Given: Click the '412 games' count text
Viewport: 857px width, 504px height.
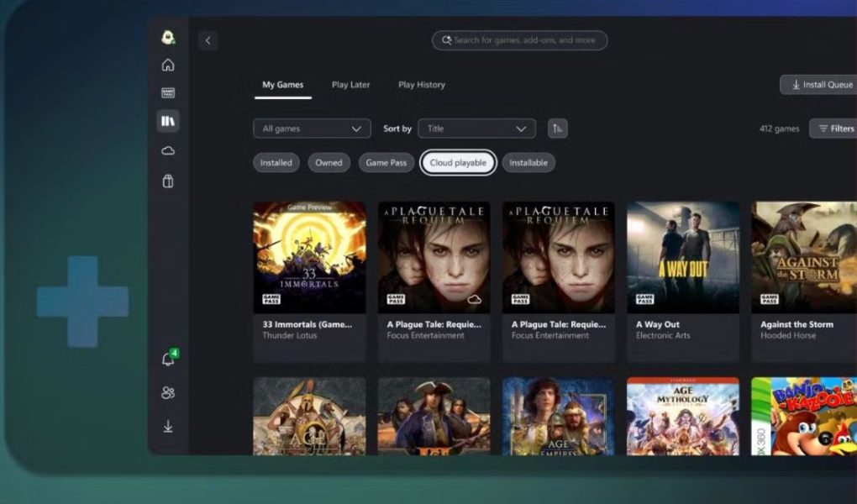Looking at the screenshot, I should pos(780,129).
